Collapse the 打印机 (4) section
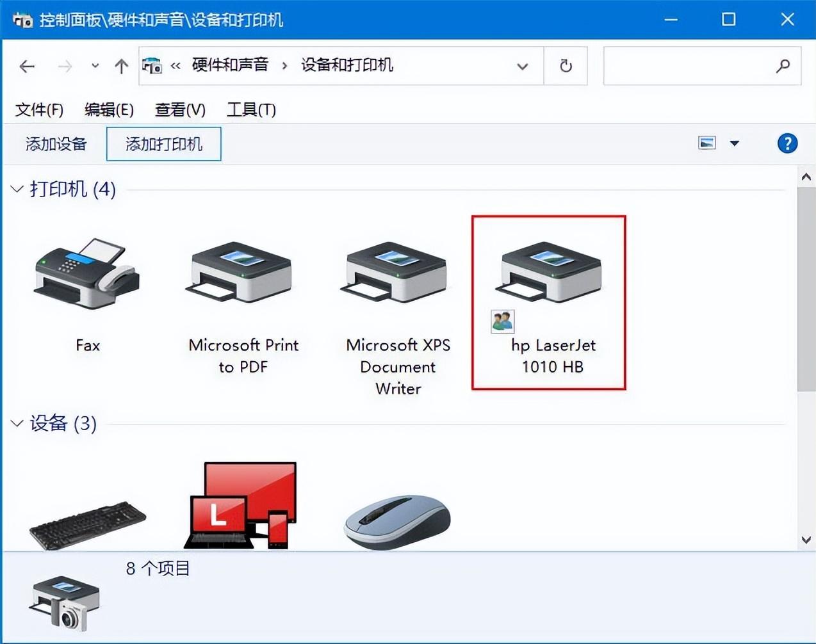 pos(16,188)
